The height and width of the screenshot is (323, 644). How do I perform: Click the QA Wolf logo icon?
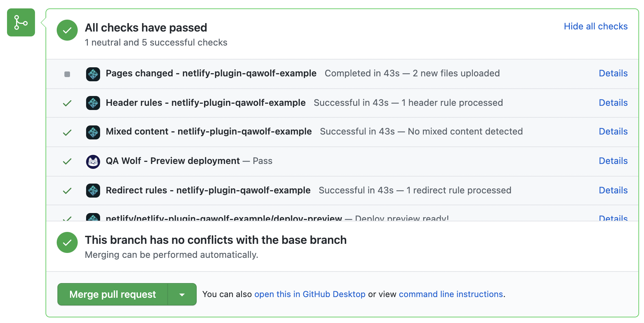pos(93,161)
